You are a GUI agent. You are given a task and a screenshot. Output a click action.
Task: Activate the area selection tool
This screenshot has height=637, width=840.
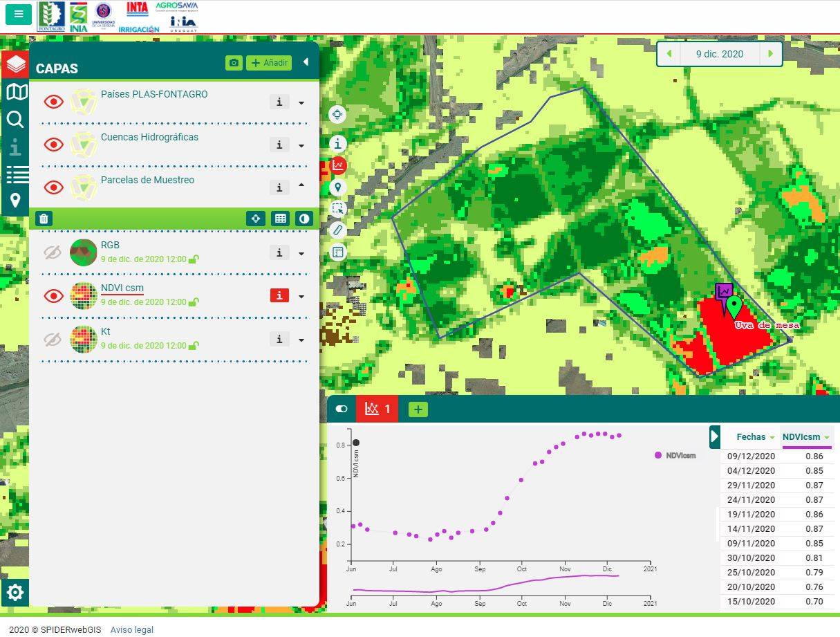[x=337, y=208]
